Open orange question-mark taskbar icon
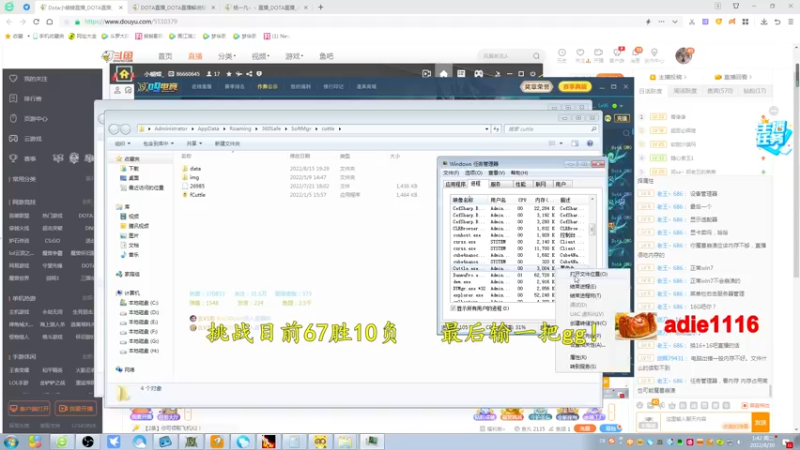The image size is (800, 450). [217, 442]
